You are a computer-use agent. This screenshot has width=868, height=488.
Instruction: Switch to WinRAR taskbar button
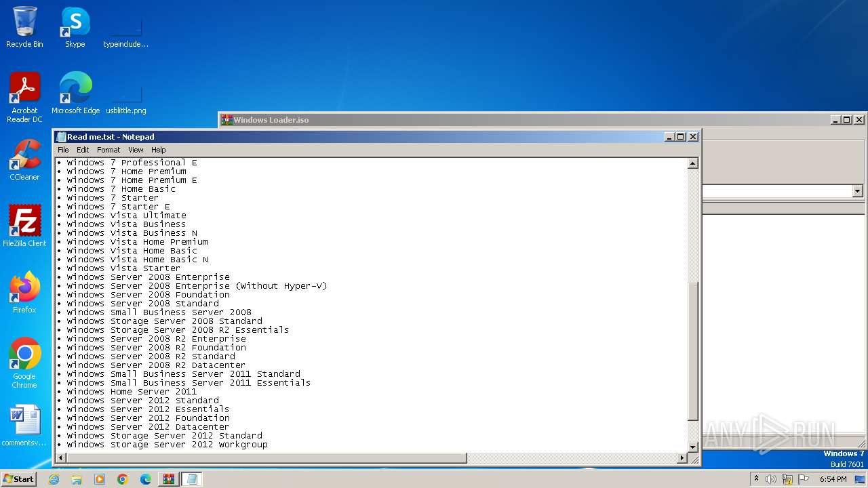(x=169, y=479)
